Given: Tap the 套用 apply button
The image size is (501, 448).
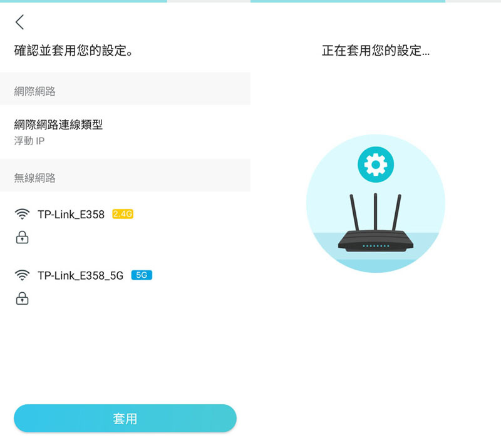Looking at the screenshot, I should click(125, 419).
